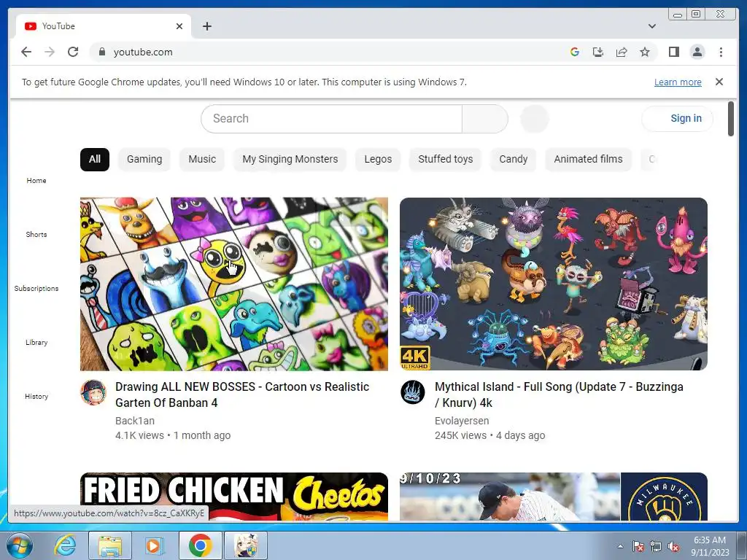Bookmark this tab with the star
Image resolution: width=747 pixels, height=560 pixels.
tap(645, 52)
